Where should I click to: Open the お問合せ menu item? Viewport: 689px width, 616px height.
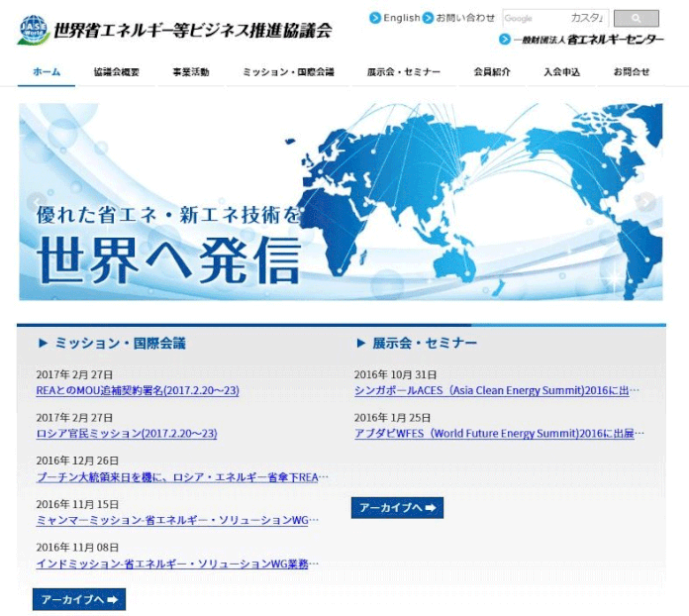(632, 72)
